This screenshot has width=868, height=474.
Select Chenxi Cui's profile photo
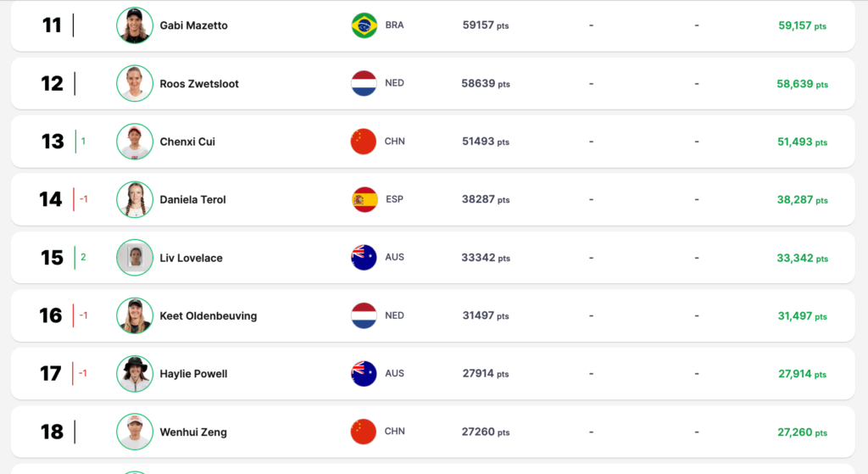coord(135,142)
